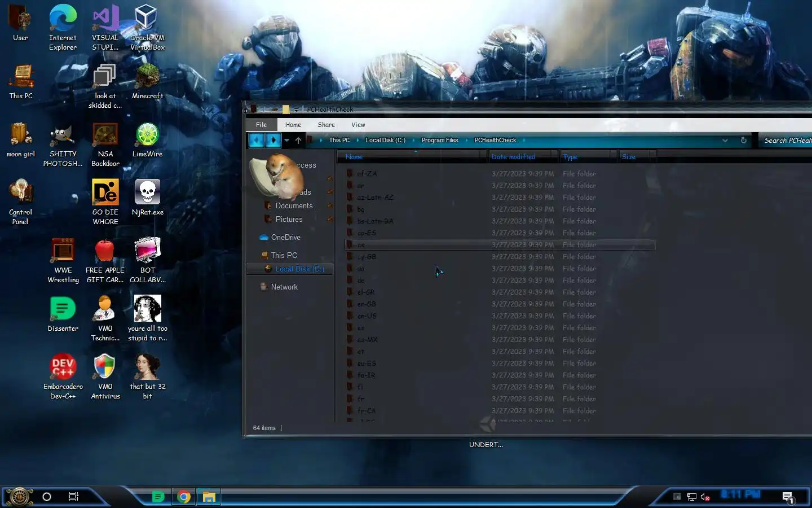The height and width of the screenshot is (508, 812).
Task: Open Documents in the navigation pane
Action: tap(294, 206)
